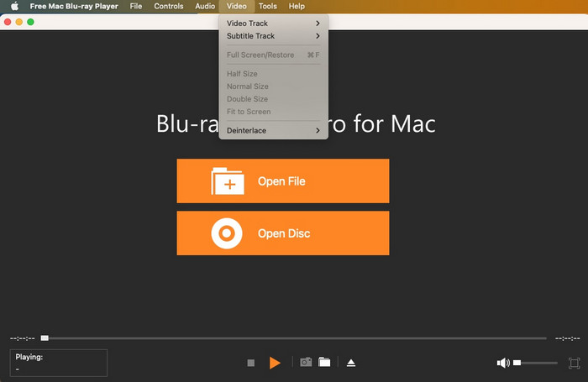Open the Tools menu

[x=267, y=6]
